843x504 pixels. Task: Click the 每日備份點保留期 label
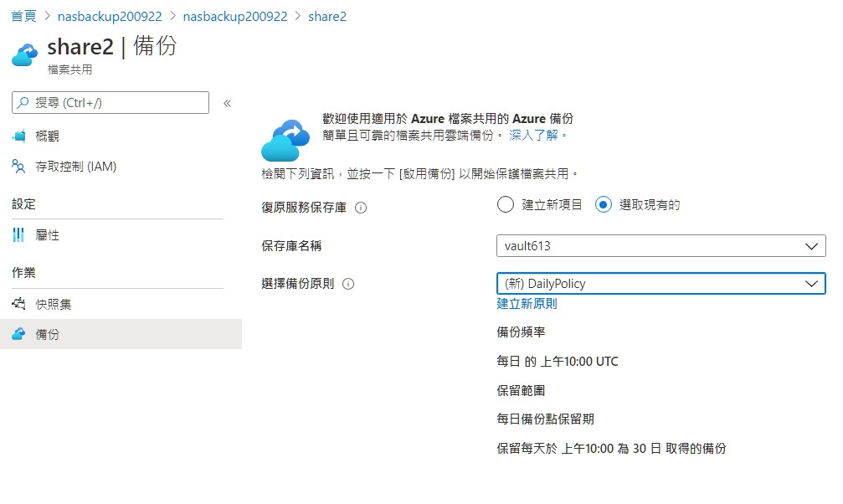tap(545, 419)
